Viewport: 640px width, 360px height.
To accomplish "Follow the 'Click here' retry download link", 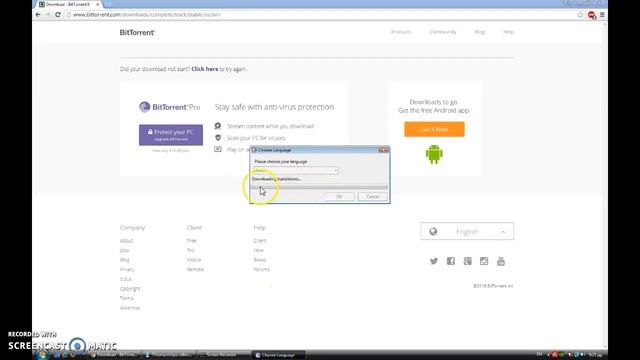I will click(204, 69).
